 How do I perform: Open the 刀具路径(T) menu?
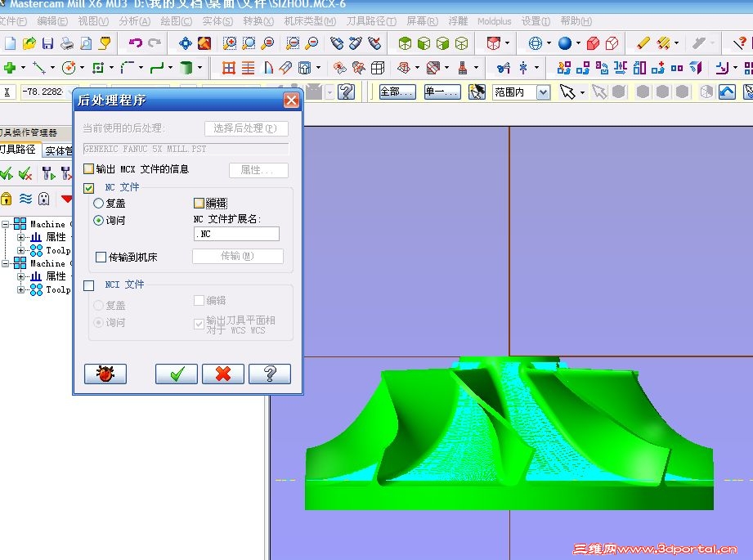point(371,21)
